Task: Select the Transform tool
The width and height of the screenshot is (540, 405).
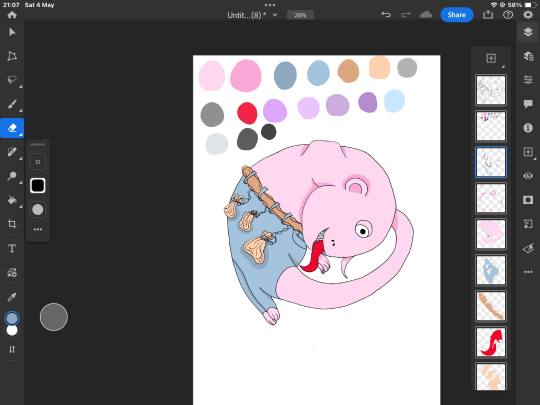Action: [12, 56]
